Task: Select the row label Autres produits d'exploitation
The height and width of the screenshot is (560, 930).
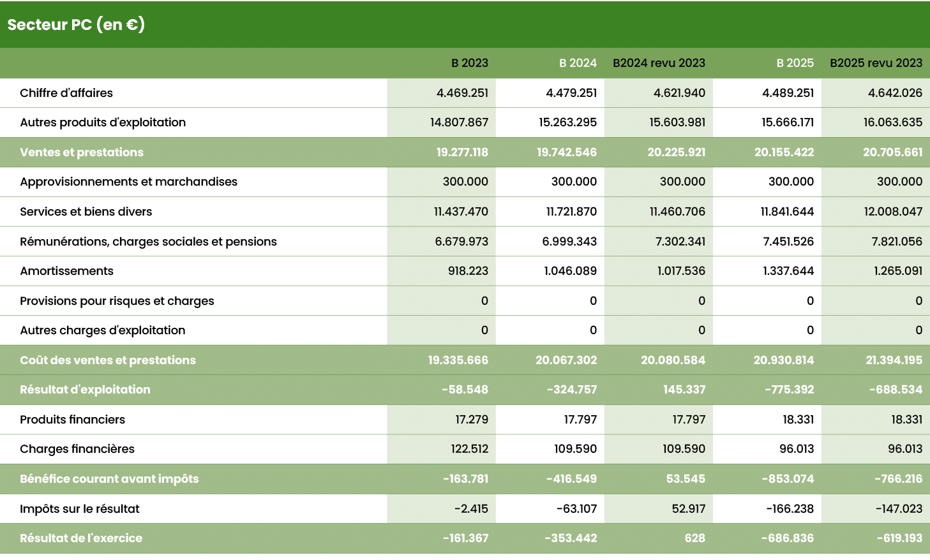Action: tap(102, 122)
